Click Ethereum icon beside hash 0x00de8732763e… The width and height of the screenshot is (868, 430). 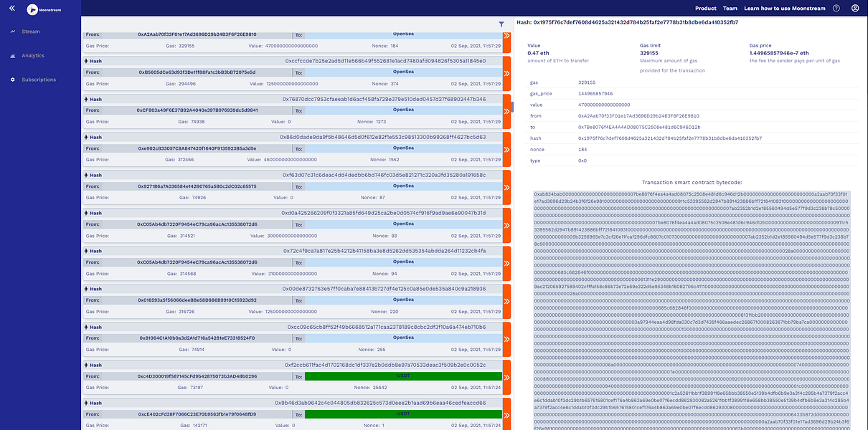pyautogui.click(x=87, y=289)
